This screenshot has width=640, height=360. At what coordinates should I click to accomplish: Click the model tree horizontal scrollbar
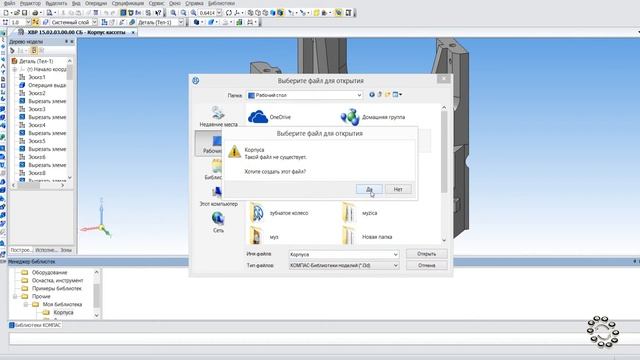coord(38,185)
